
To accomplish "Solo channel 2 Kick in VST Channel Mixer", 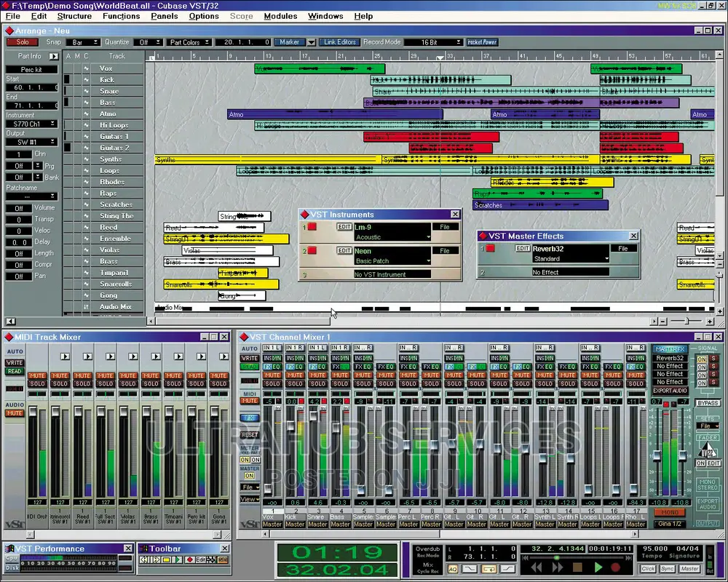I will pos(295,384).
